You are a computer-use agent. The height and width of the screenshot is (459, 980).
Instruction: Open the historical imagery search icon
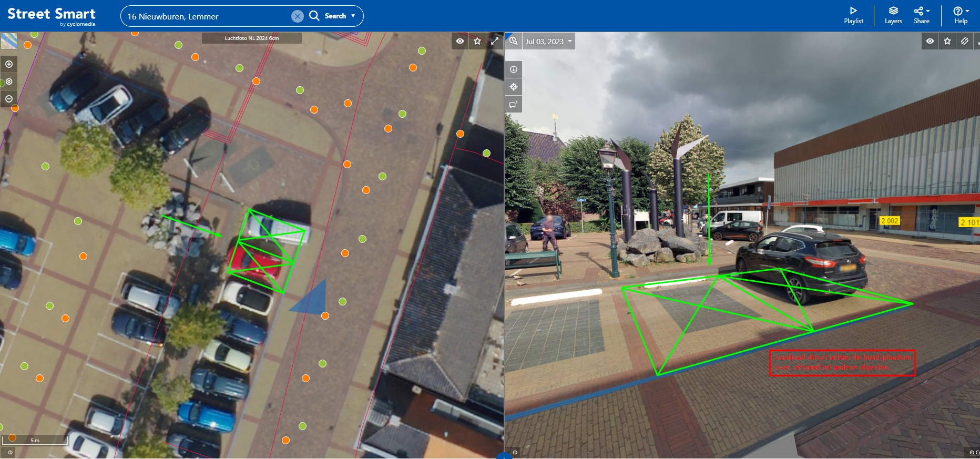point(513,41)
